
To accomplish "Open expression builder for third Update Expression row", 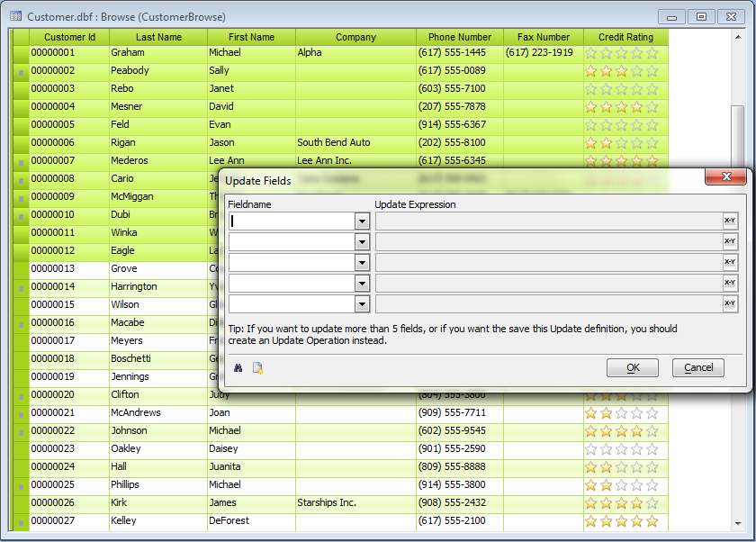I will coord(730,262).
